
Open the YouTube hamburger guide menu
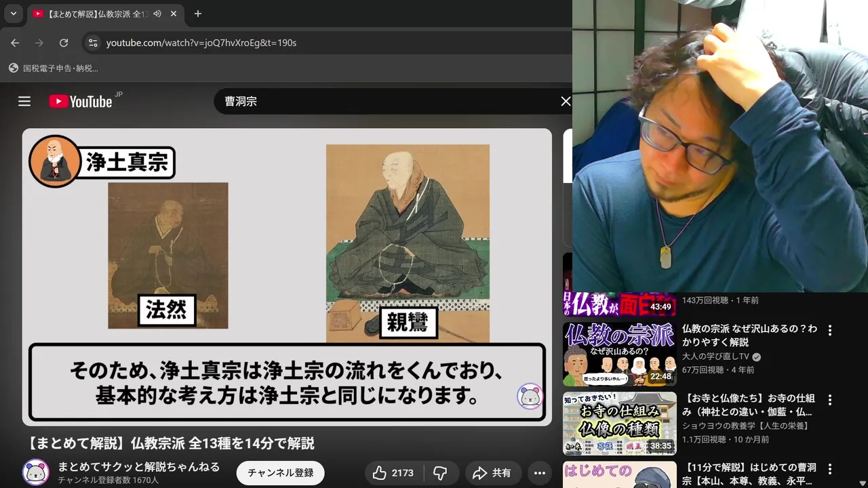(x=24, y=101)
